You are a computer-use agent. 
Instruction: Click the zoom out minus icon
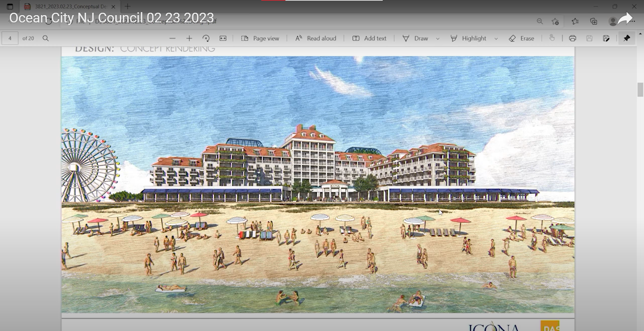pos(172,39)
